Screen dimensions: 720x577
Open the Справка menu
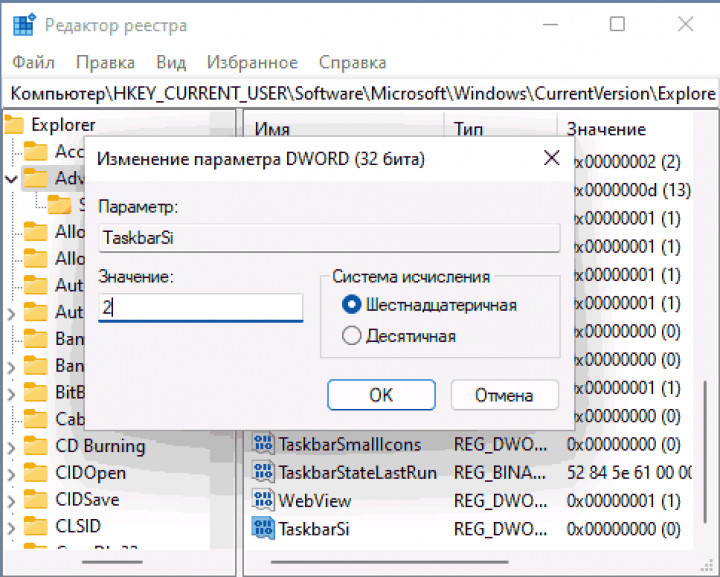click(352, 62)
